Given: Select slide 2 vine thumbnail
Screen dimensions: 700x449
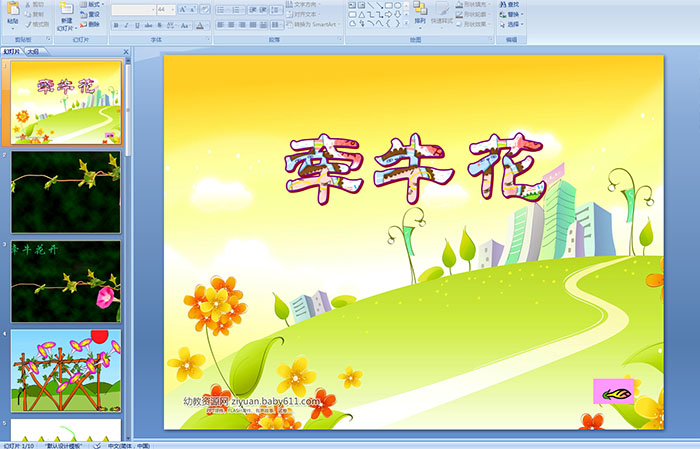Looking at the screenshot, I should [x=66, y=192].
